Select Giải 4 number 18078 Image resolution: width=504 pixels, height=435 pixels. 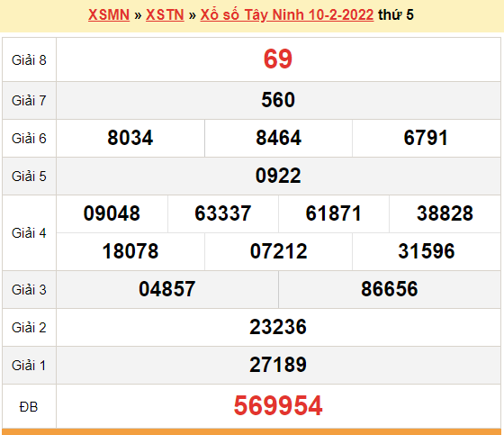tap(130, 251)
